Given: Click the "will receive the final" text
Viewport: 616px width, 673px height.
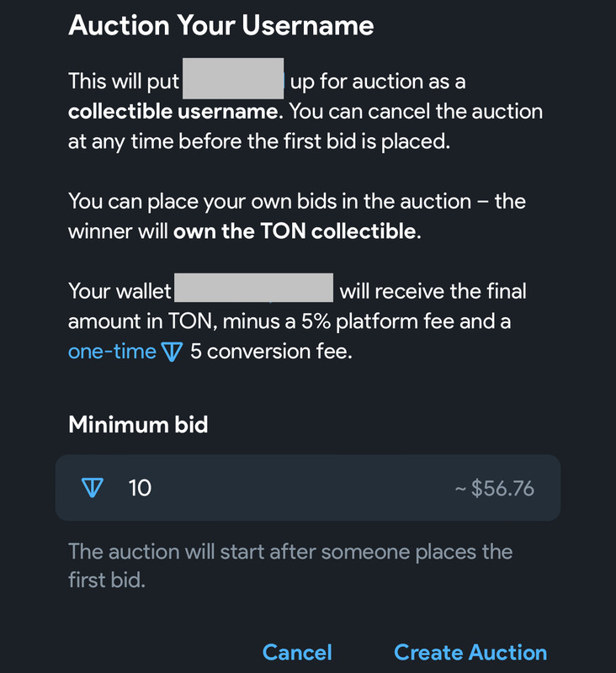Looking at the screenshot, I should pyautogui.click(x=433, y=292).
